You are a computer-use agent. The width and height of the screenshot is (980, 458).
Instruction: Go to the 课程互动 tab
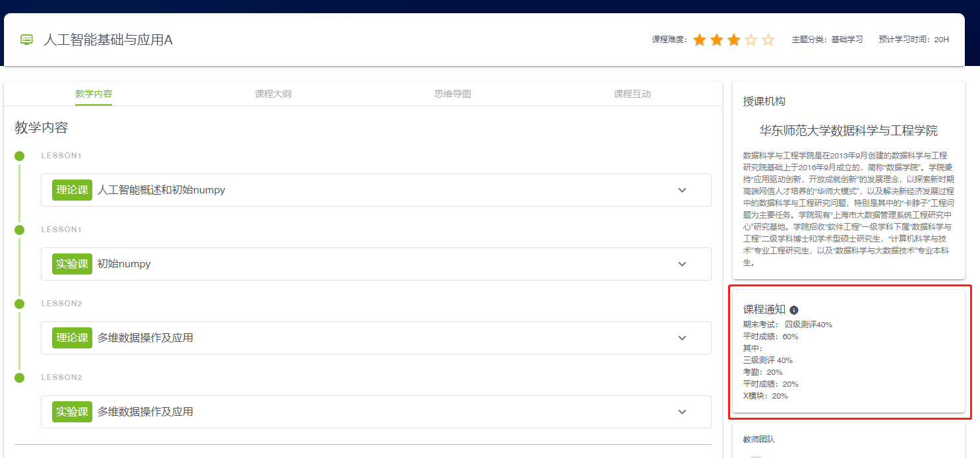[x=632, y=94]
